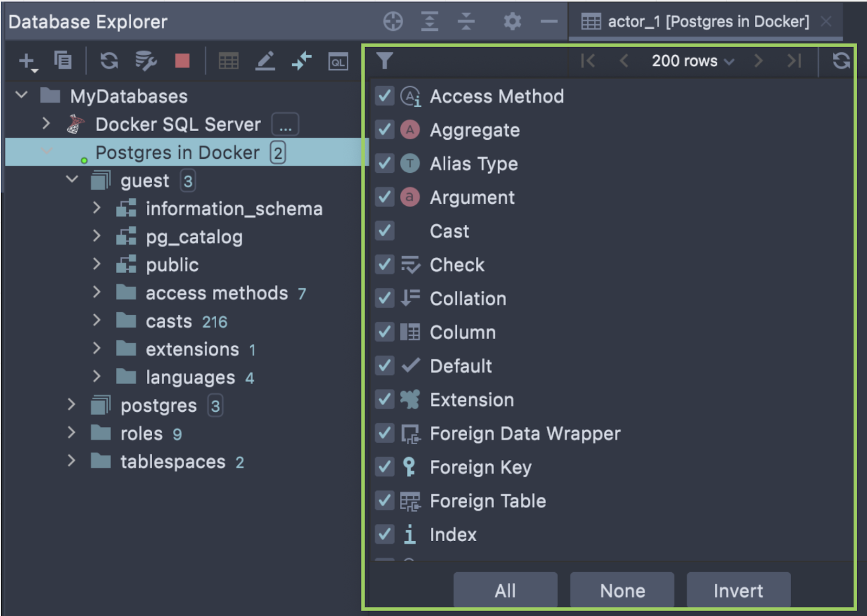
Task: Select the tablespaces folder in tree
Action: pyautogui.click(x=172, y=462)
